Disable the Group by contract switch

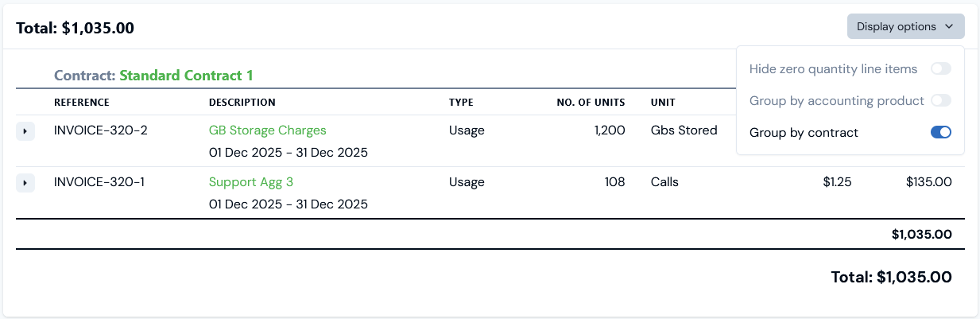[941, 133]
